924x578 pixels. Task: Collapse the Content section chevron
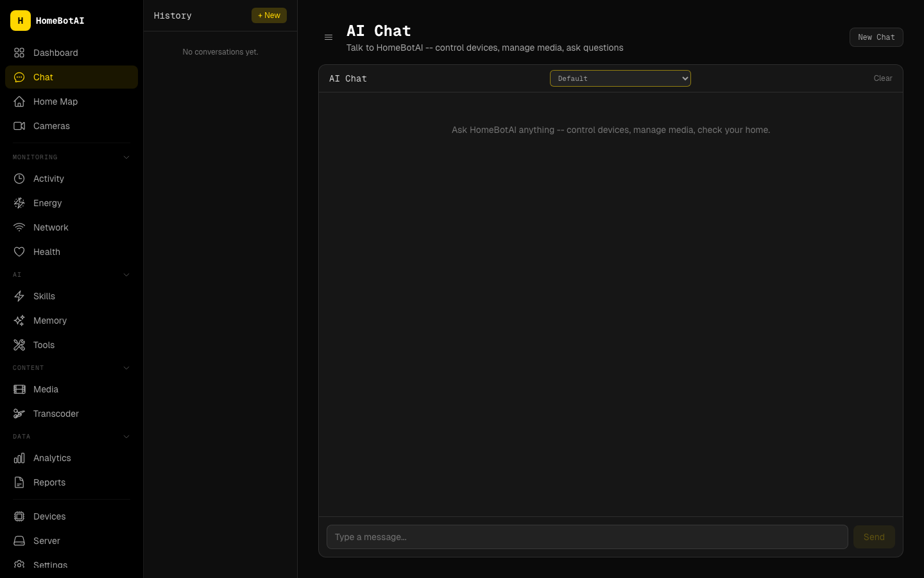126,368
